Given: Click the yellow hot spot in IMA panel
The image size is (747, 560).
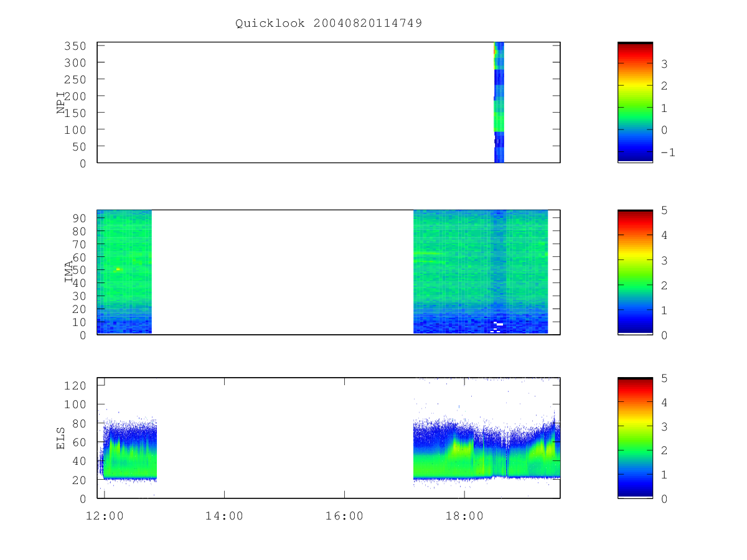Looking at the screenshot, I should (118, 269).
